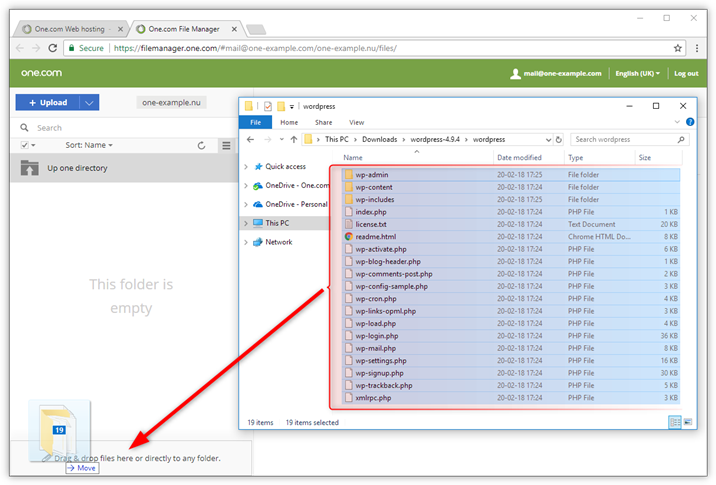Click the one-example.nu domain label

tap(171, 103)
